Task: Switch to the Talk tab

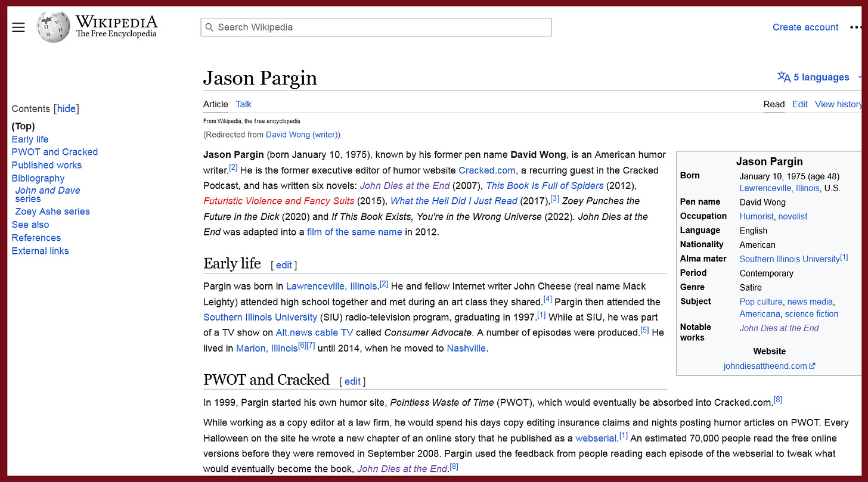Action: (243, 104)
